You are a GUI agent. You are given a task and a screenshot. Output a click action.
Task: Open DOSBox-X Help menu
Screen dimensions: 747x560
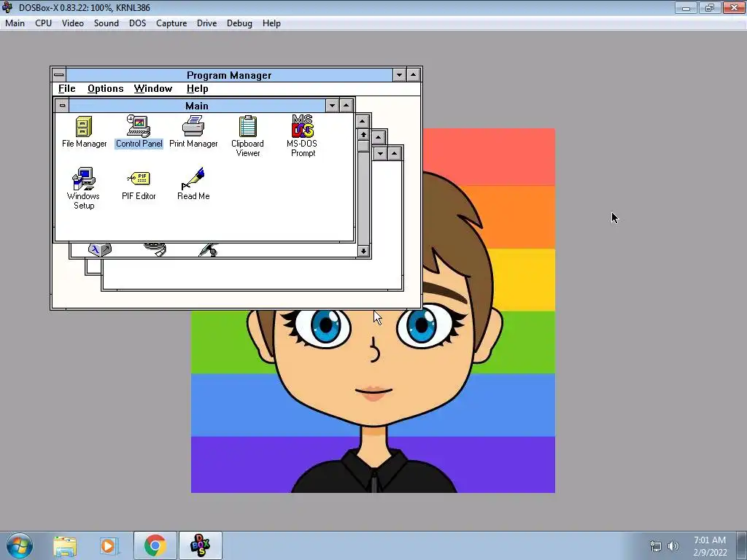tap(271, 23)
